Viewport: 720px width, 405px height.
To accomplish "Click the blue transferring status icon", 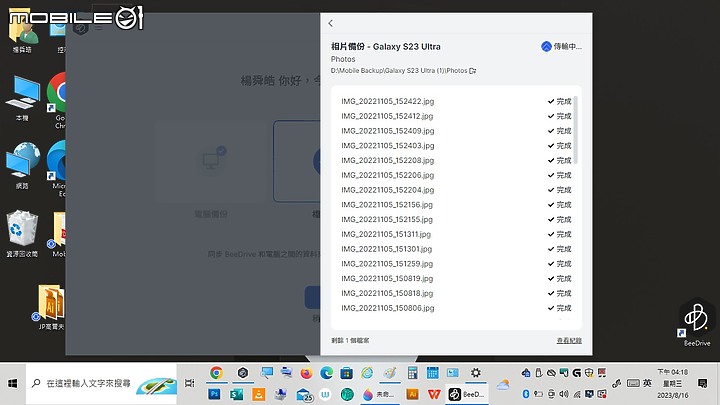I will coord(546,46).
